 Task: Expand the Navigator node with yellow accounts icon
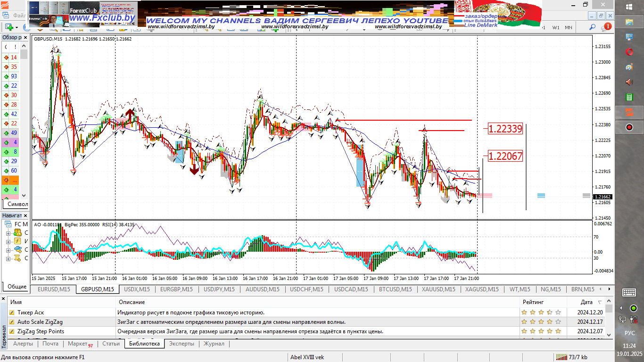(8, 233)
